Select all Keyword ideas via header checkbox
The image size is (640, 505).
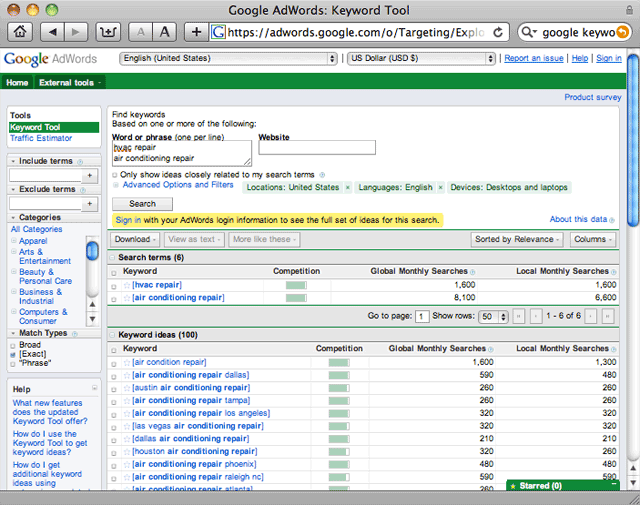(x=114, y=350)
